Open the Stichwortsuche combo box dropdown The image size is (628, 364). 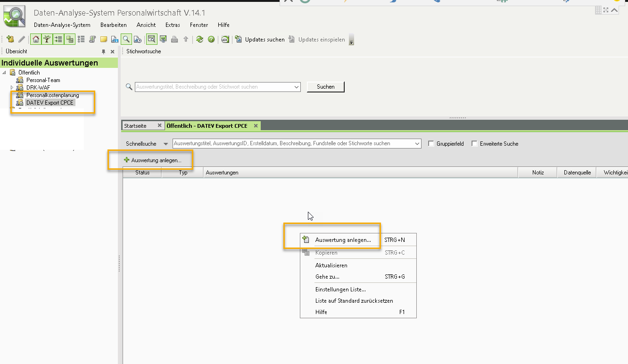(x=296, y=87)
